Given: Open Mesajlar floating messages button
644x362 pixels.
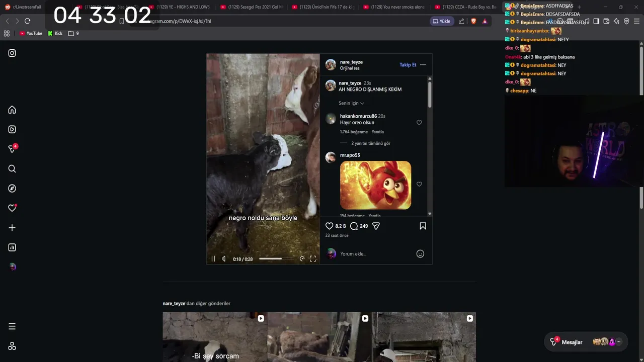Looking at the screenshot, I should click(586, 342).
